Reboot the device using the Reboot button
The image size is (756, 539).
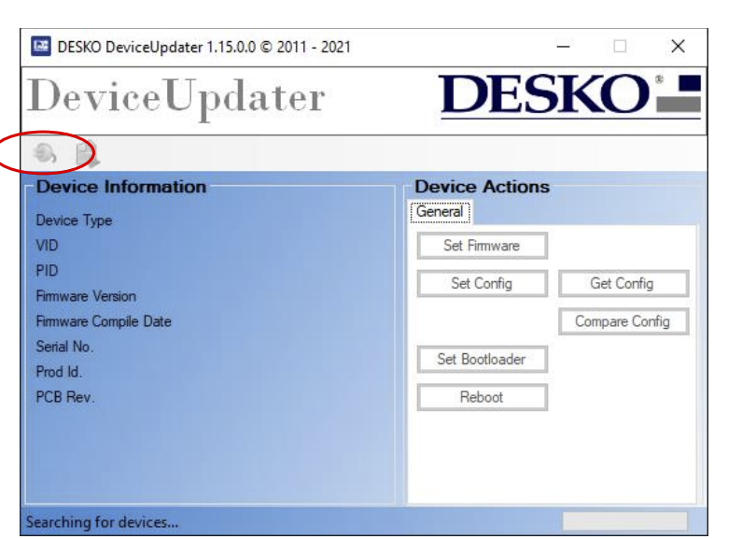click(x=483, y=396)
